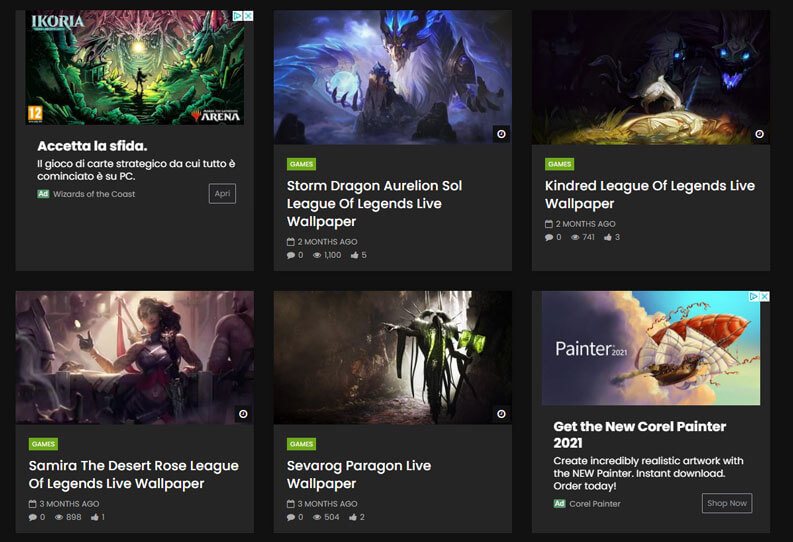The image size is (793, 542).
Task: Click calendar icon on Samira card
Action: [32, 504]
